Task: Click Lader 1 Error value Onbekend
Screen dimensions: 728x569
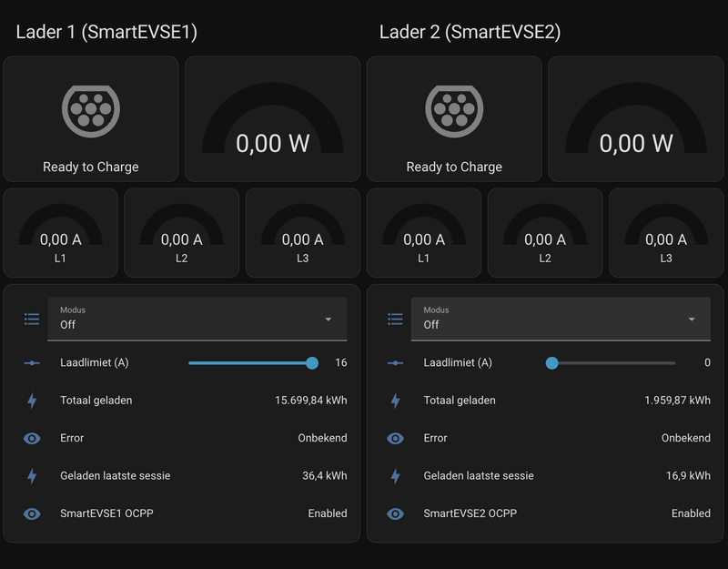Action: [322, 438]
